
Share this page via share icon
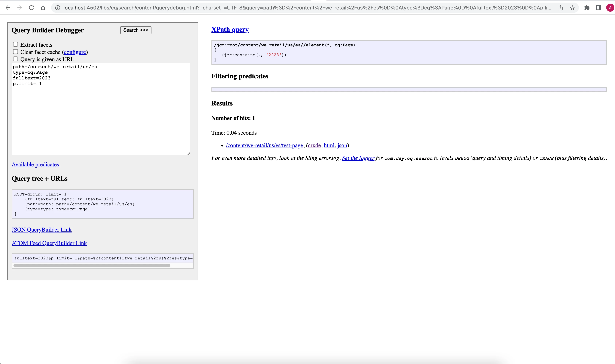(x=560, y=8)
